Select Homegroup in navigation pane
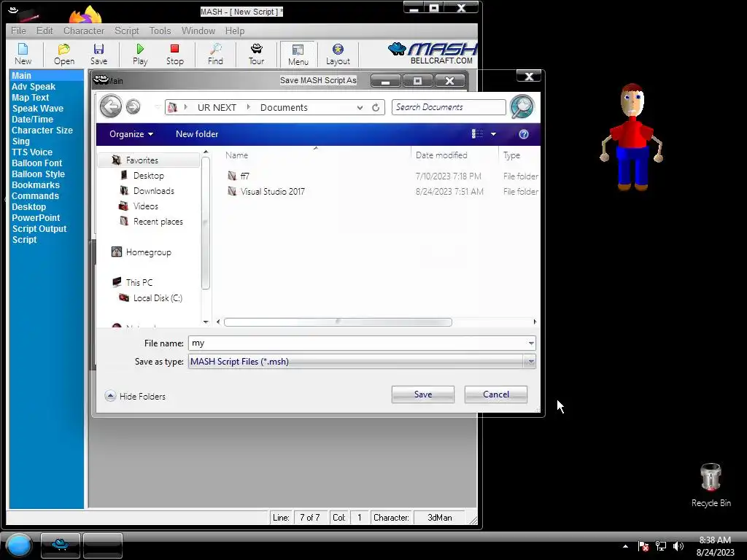 pos(148,252)
